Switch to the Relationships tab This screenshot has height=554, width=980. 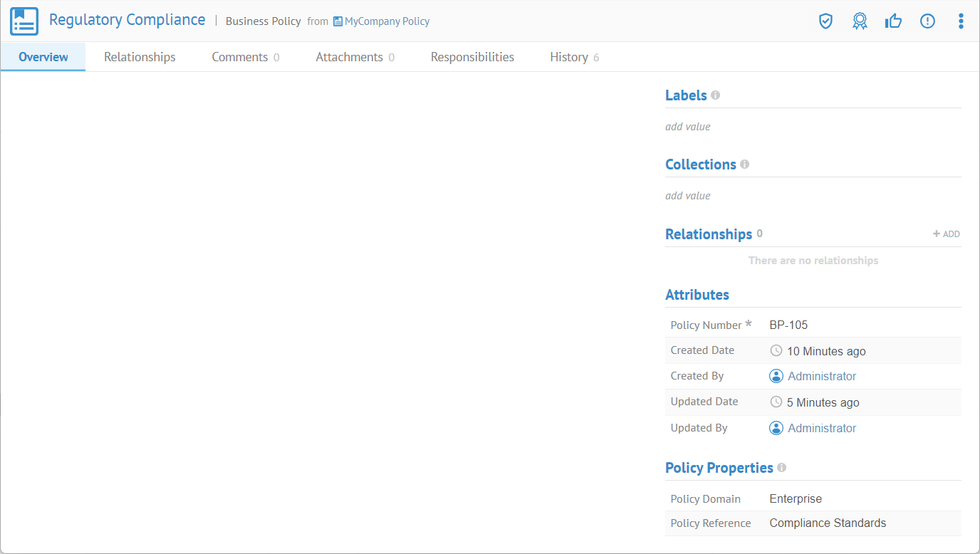140,57
